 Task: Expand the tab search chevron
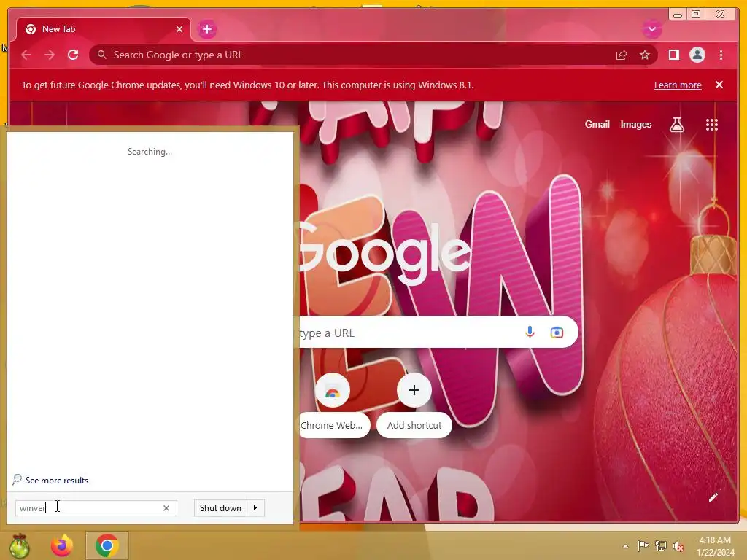tap(652, 29)
